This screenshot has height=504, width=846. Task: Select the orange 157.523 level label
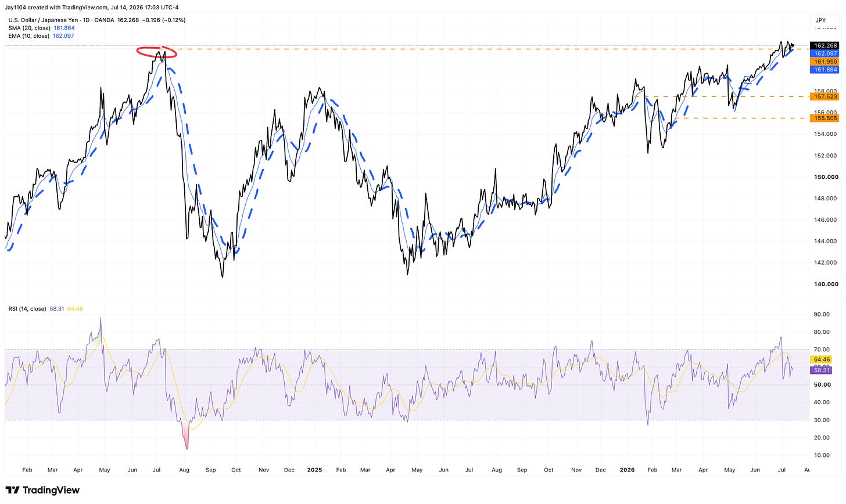[x=825, y=96]
